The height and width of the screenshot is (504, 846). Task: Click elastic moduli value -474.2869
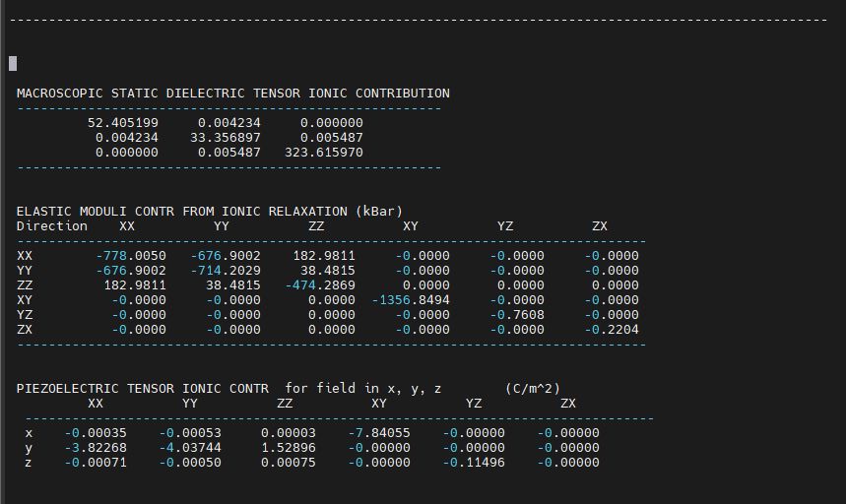coord(320,285)
